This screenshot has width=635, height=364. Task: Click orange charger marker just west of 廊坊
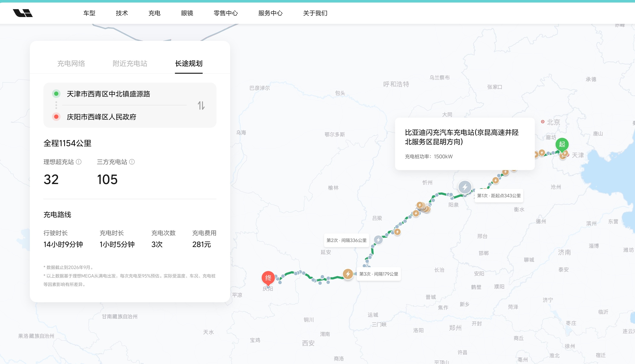[x=542, y=152]
